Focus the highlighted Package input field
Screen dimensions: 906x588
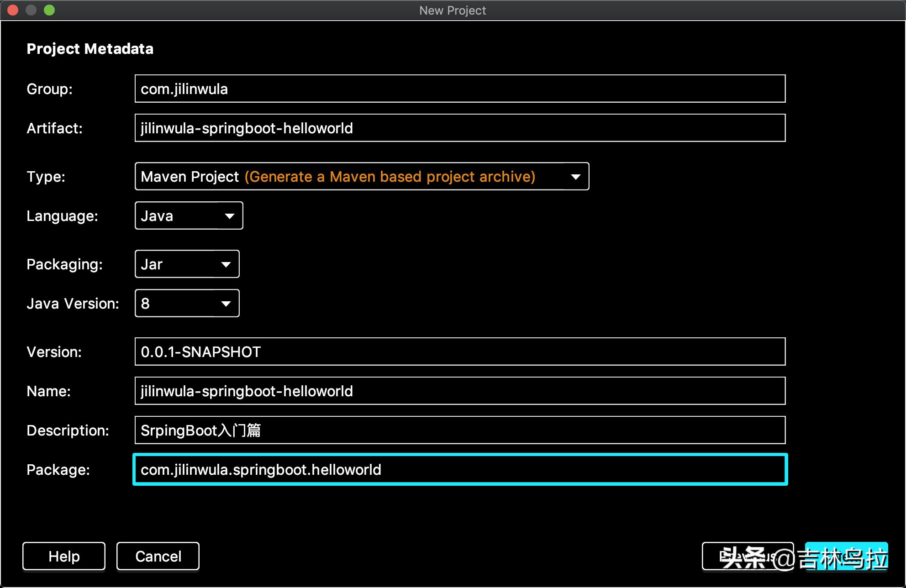point(459,469)
